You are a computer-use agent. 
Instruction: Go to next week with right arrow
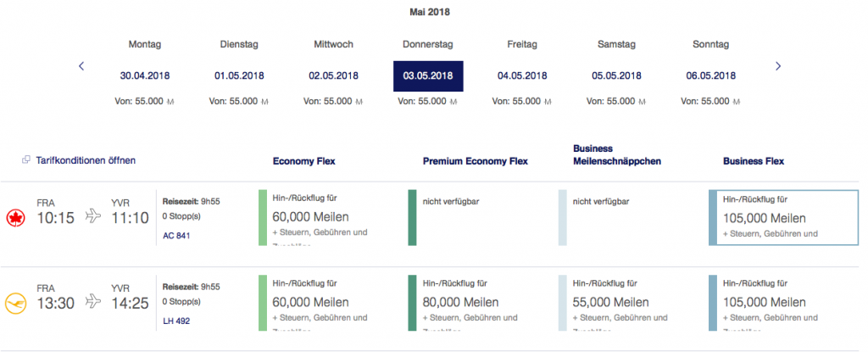[778, 66]
